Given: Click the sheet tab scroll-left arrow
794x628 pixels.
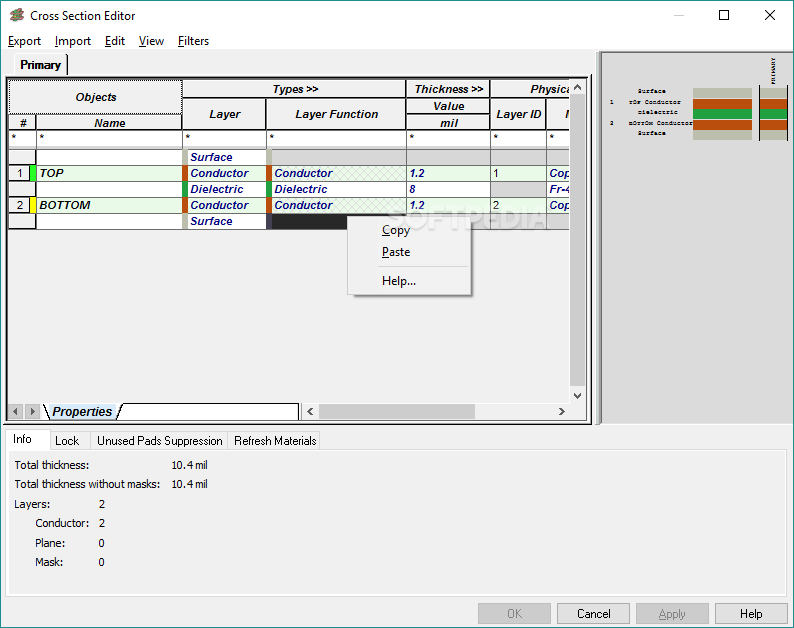Looking at the screenshot, I should point(16,411).
